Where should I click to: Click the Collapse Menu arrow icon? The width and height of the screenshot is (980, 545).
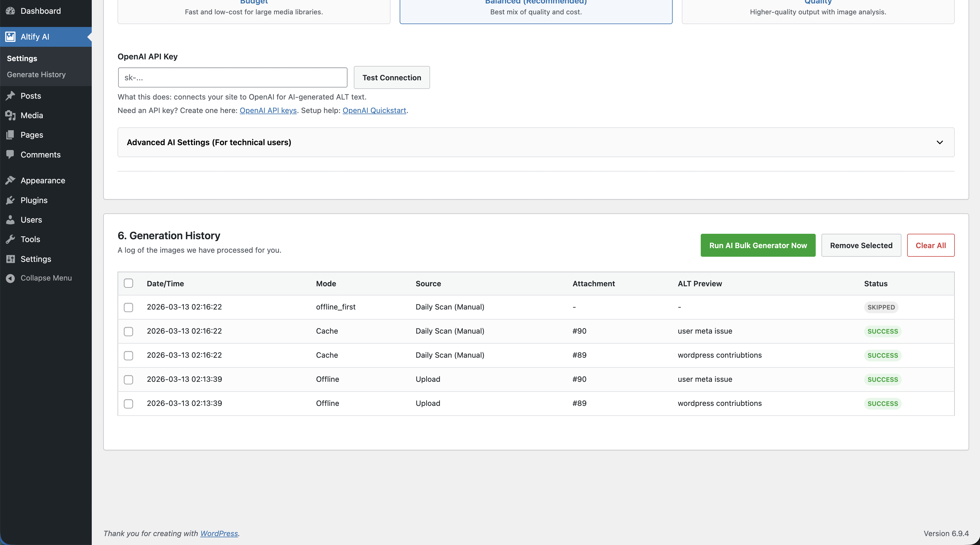[x=10, y=278]
